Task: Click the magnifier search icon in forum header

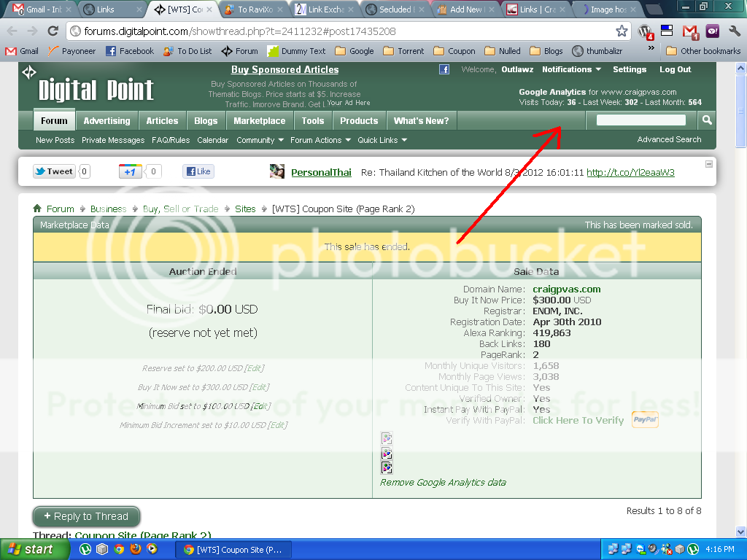Action: [x=707, y=120]
